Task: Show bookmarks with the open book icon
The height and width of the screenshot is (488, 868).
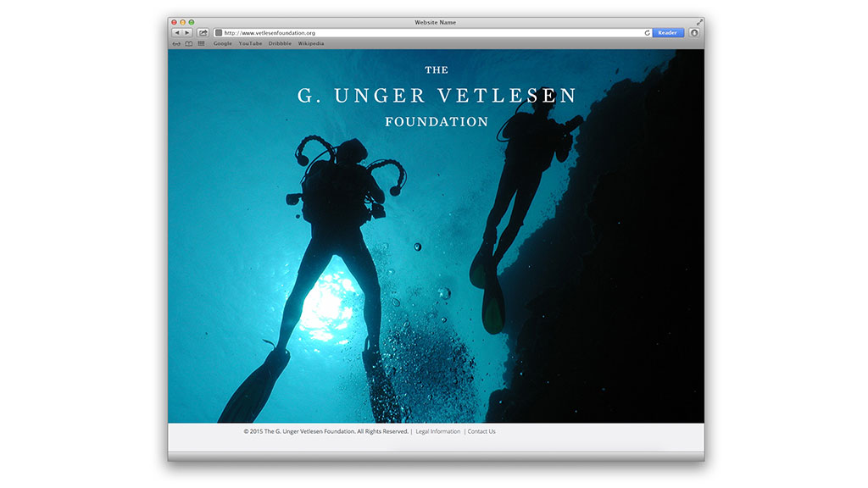Action: click(188, 43)
